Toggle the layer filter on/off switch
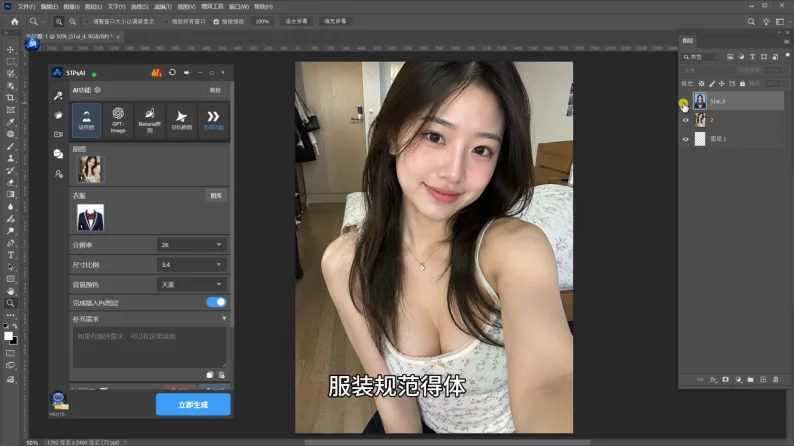 (787, 55)
